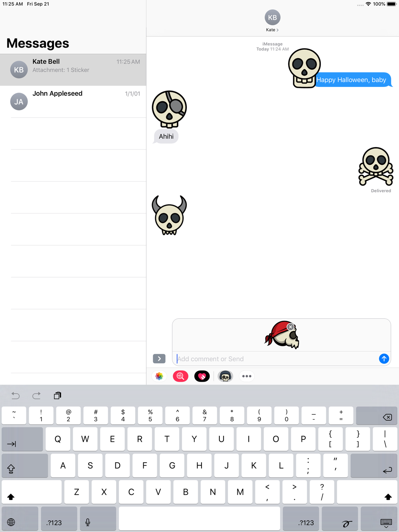Focus the Add comment or Send field

pos(277,359)
